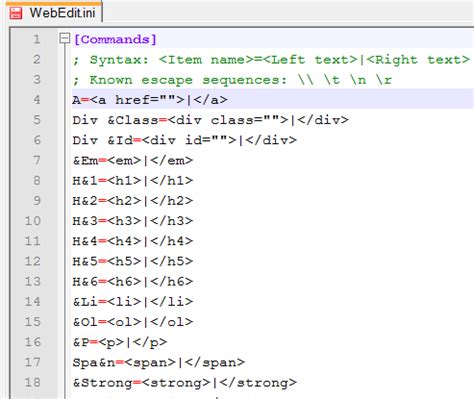Click the &Li=<li> line
474x399 pixels.
133,302
